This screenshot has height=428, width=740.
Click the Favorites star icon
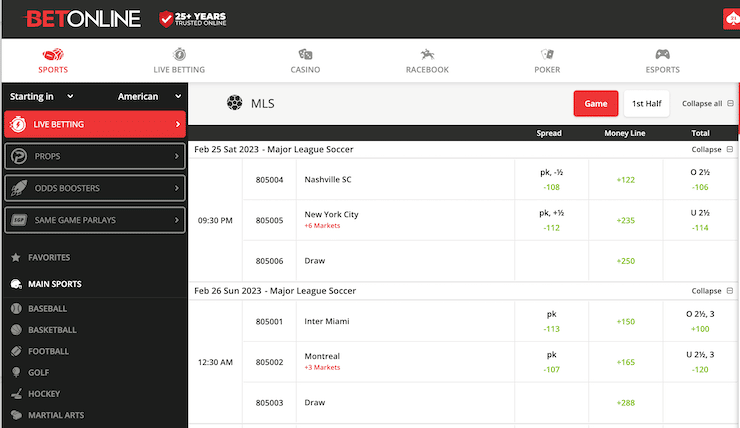(16, 257)
